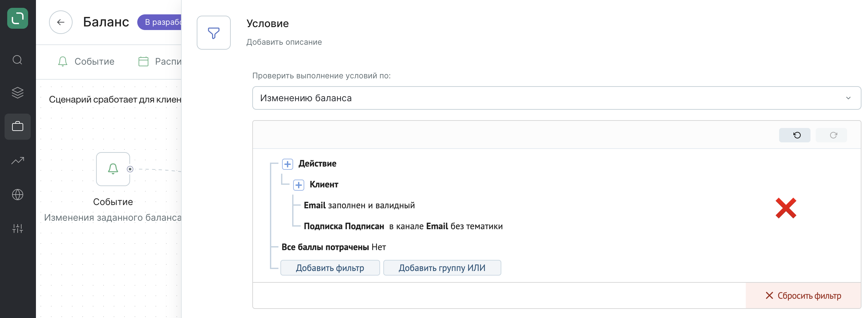
Task: Click 'Добавить фильтр' button
Action: [330, 268]
